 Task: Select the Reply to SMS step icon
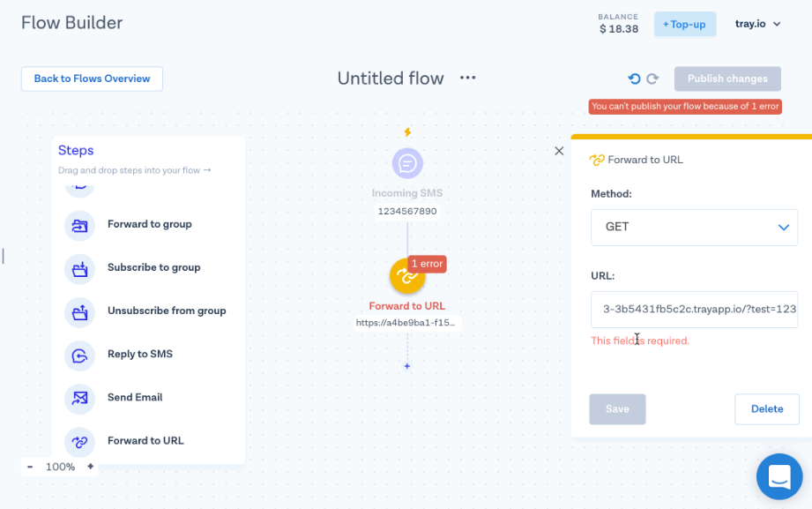coord(79,355)
